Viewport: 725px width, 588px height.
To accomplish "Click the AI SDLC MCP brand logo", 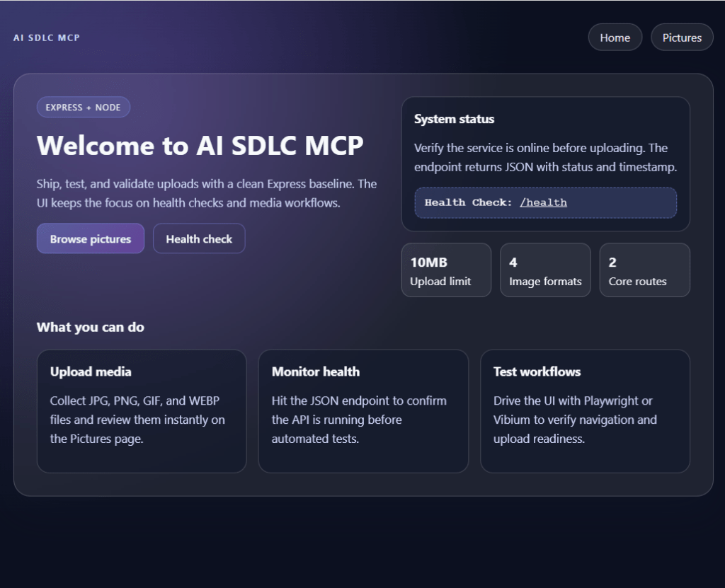I will coord(47,38).
